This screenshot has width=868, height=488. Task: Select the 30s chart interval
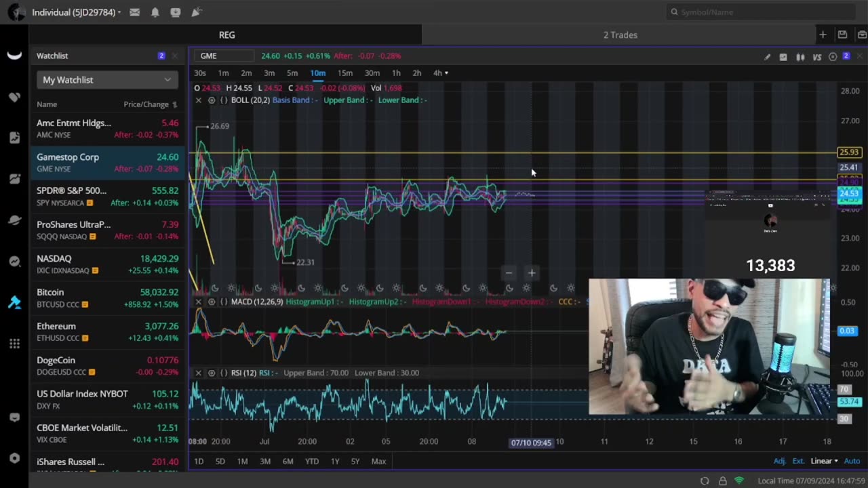point(200,73)
